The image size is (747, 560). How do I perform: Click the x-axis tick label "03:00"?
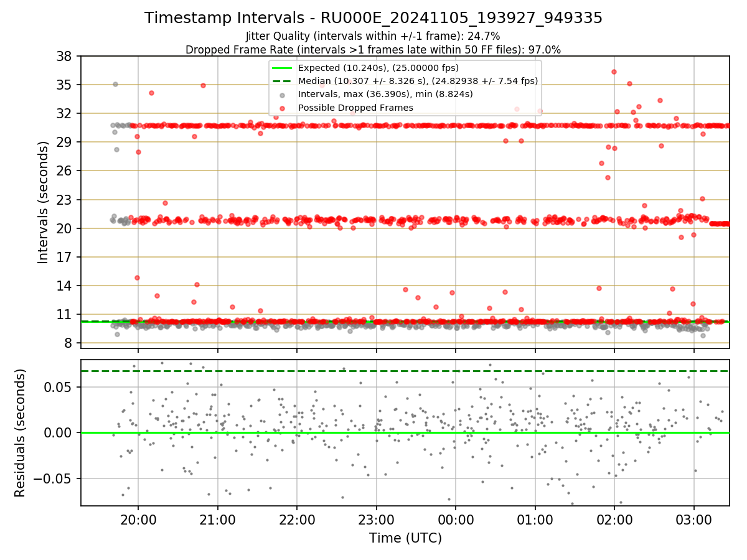point(694,520)
